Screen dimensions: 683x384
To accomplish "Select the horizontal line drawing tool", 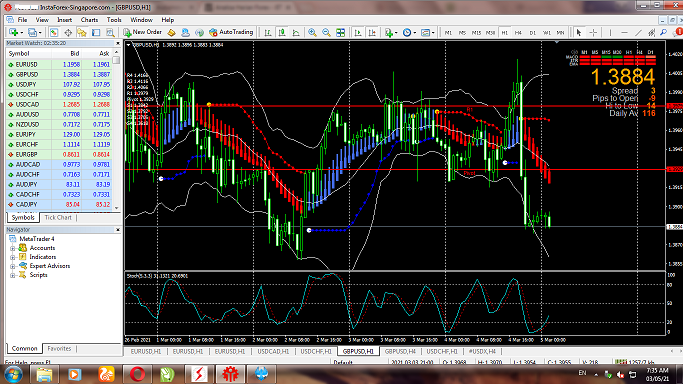I will click(624, 33).
